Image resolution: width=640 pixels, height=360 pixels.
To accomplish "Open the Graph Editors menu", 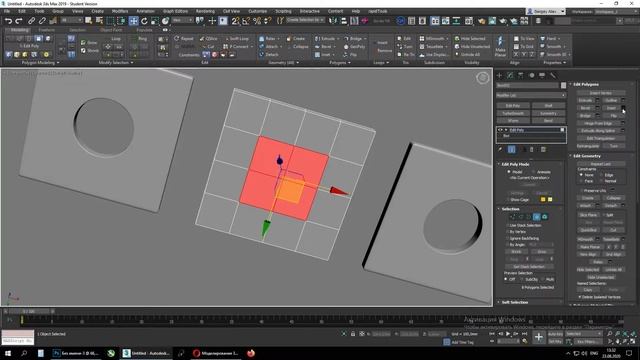I will (x=176, y=11).
